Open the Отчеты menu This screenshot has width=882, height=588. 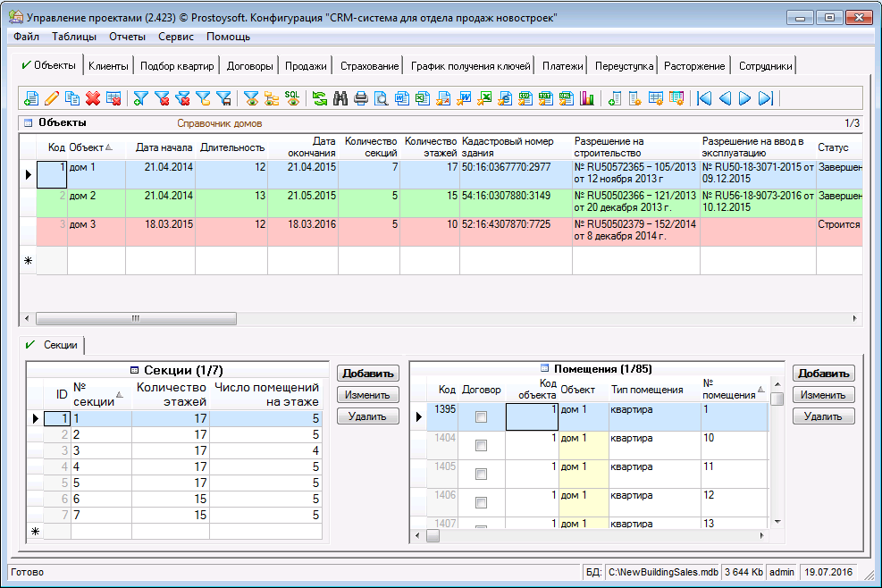click(x=127, y=37)
